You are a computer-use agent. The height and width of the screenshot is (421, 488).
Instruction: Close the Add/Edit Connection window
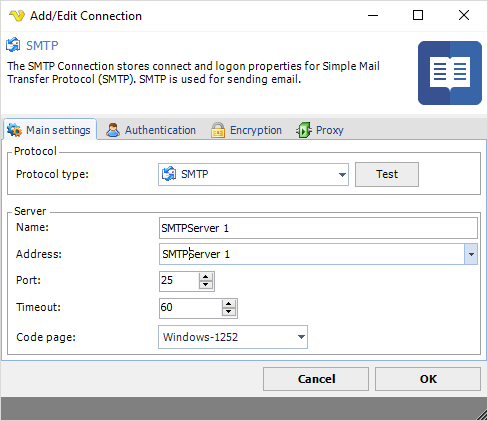(464, 15)
